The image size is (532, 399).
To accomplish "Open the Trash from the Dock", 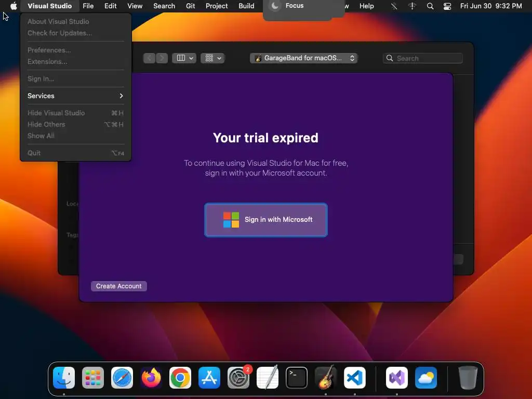I will (468, 378).
